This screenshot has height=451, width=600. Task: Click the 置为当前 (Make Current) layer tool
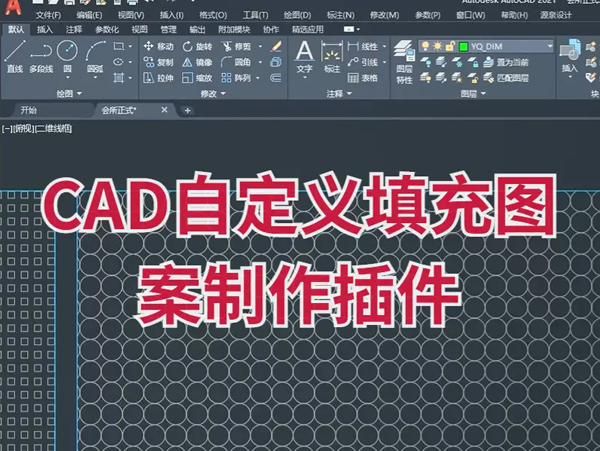click(x=505, y=62)
